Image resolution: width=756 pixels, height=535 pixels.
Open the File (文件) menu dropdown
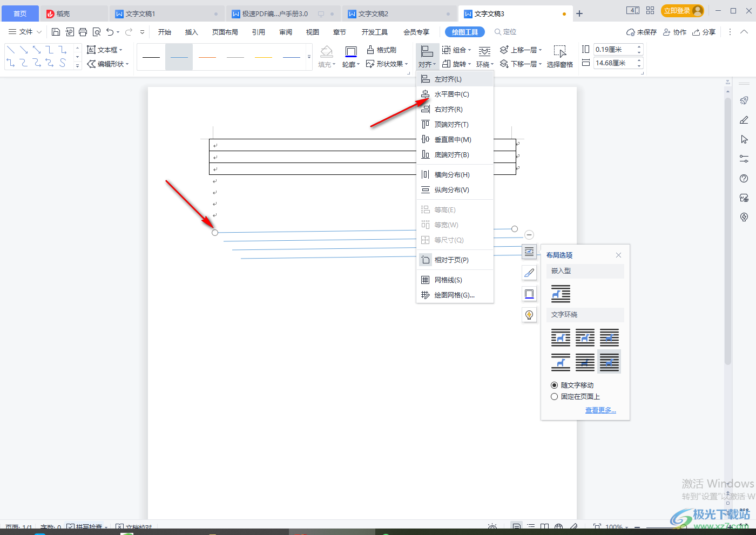tap(25, 32)
